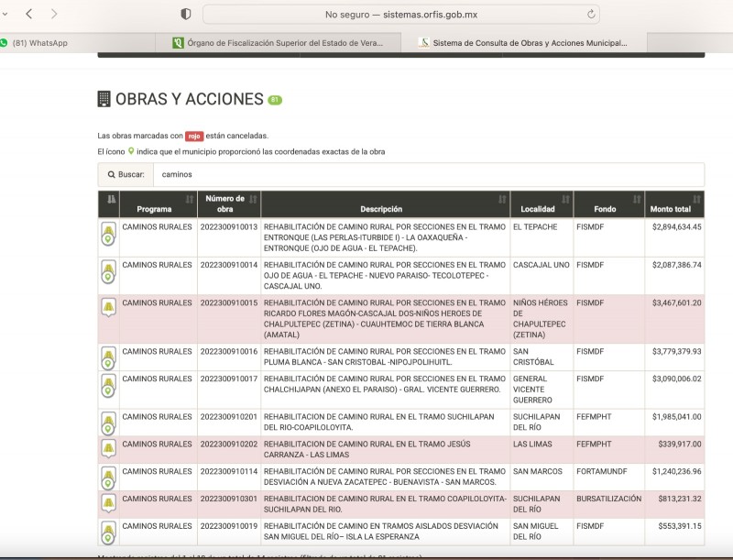
Task: Select obra number 2022300910019
Action: click(x=229, y=526)
